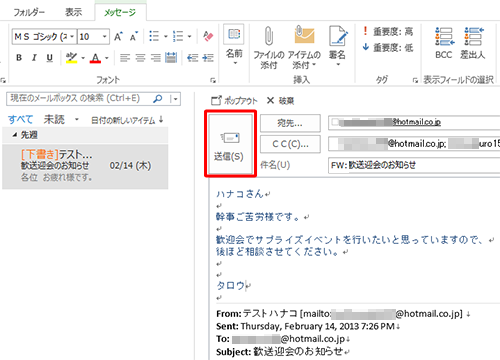
Task: Open the highlight color dropdown arrow
Action: point(83,58)
